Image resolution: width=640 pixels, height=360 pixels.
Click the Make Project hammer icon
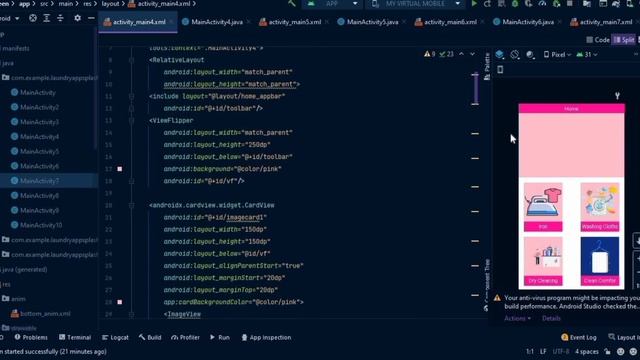pos(291,4)
